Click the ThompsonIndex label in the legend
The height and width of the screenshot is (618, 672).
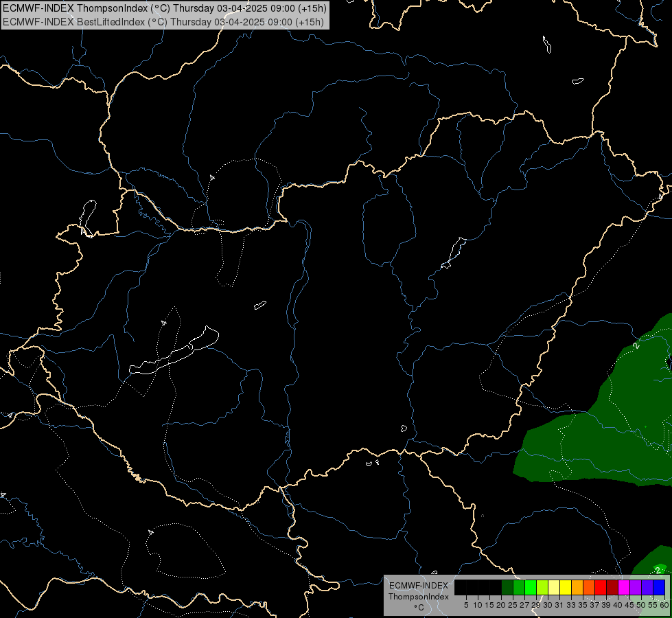click(418, 597)
